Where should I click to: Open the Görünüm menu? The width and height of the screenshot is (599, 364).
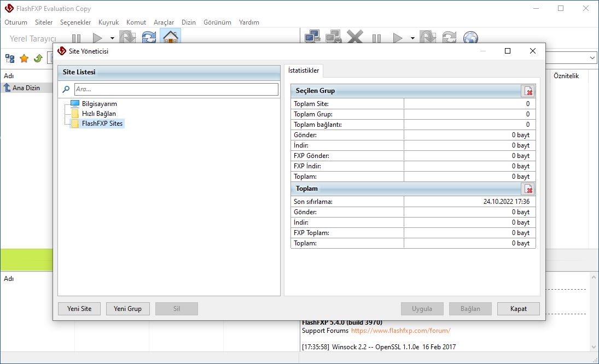[x=217, y=22]
